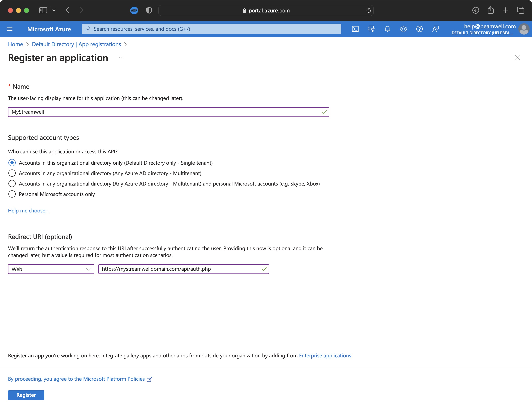
Task: Go to Home breadcrumb
Action: [15, 44]
